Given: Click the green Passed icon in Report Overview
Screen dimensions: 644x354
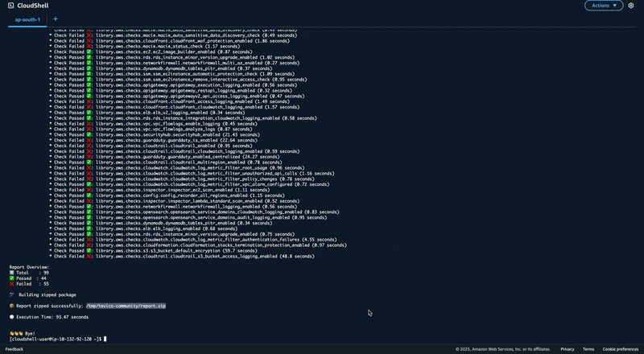Looking at the screenshot, I should point(12,278).
